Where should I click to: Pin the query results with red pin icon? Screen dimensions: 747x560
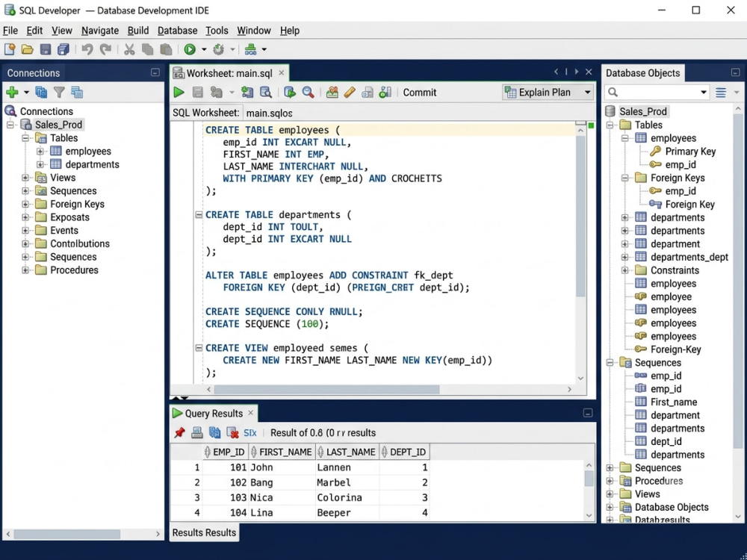pos(179,432)
